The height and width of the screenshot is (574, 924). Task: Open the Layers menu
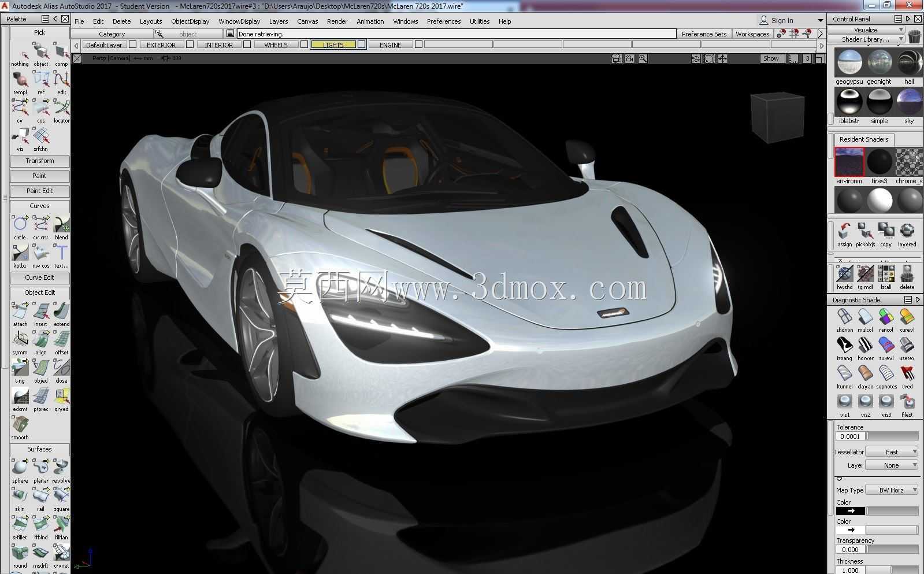pyautogui.click(x=279, y=21)
